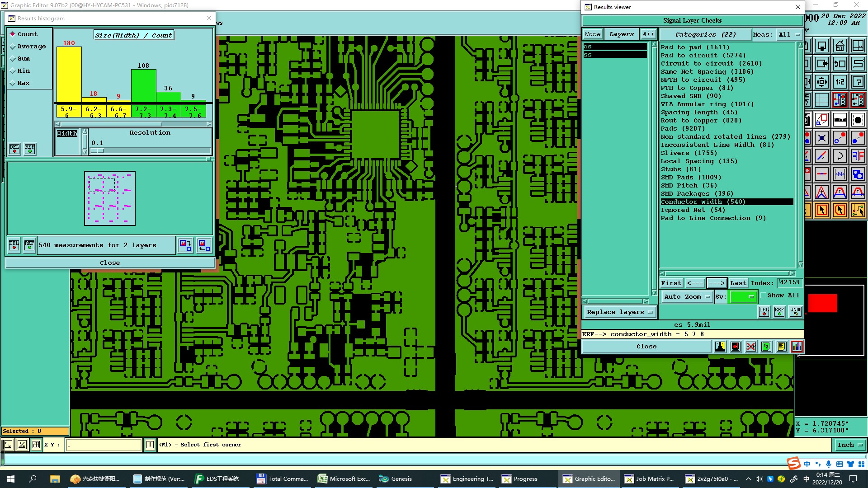Select Conductor width (540) category
Image resolution: width=868 pixels, height=488 pixels.
click(703, 202)
